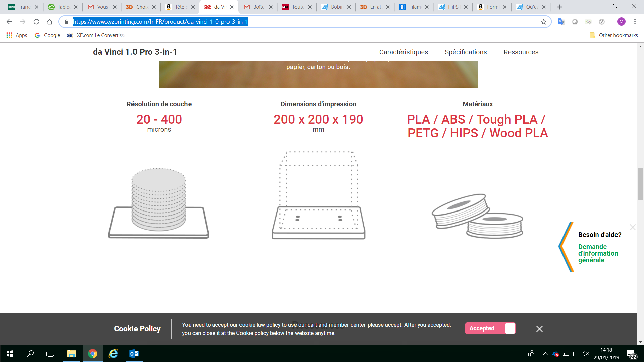644x362 pixels.
Task: Click the page vertical scrollbar thumb
Action: 641,184
